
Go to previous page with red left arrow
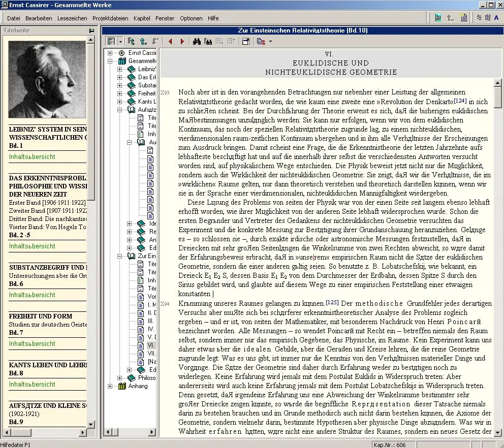[x=170, y=42]
